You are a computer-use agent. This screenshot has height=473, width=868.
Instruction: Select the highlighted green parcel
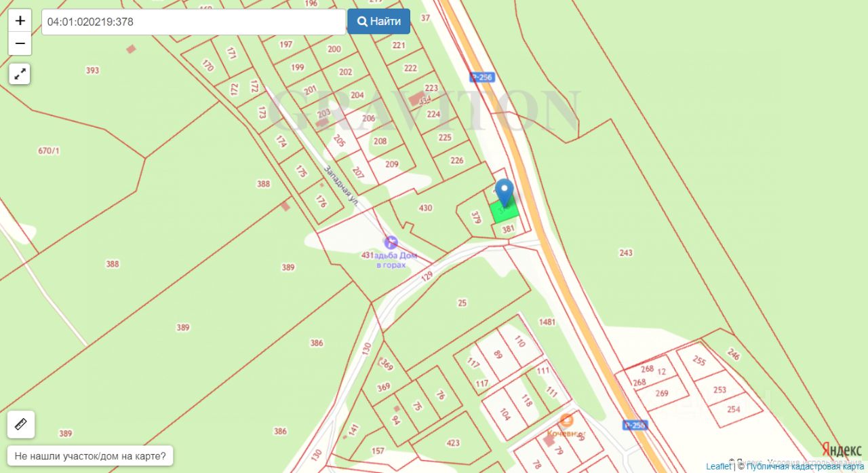point(504,210)
